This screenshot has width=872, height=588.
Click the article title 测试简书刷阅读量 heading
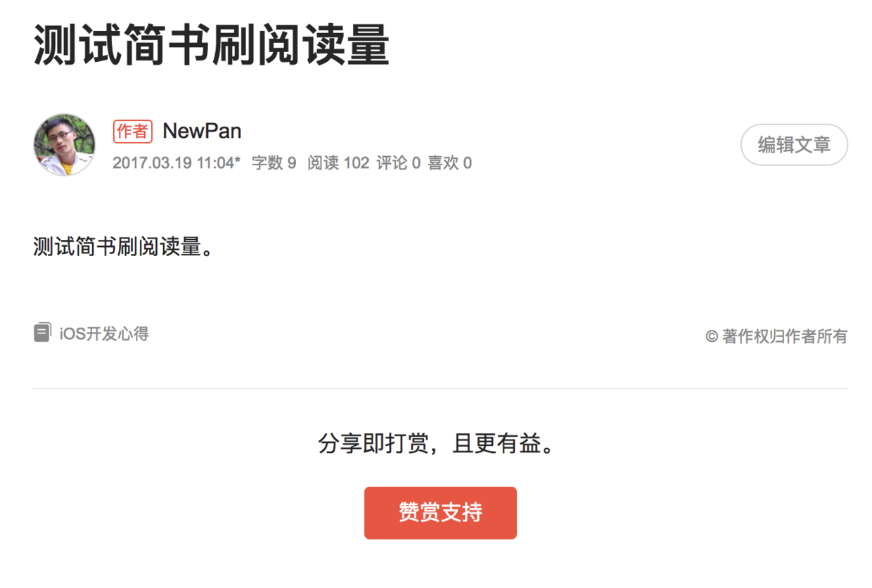[212, 46]
